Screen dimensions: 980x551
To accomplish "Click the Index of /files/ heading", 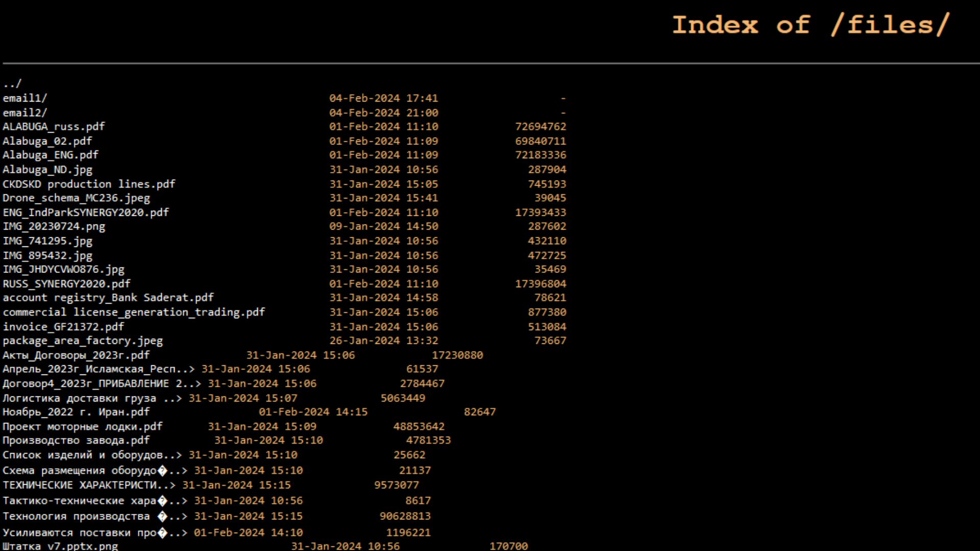I will pyautogui.click(x=811, y=24).
